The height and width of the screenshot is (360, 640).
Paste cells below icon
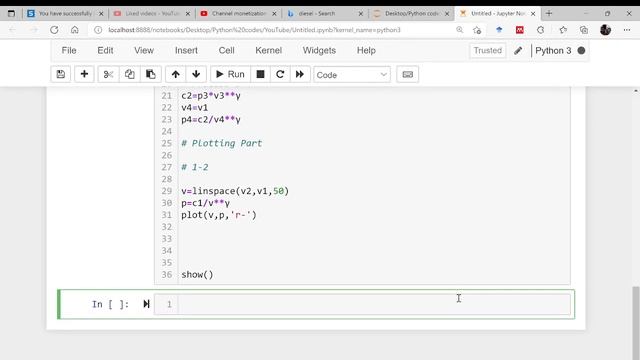coord(151,74)
